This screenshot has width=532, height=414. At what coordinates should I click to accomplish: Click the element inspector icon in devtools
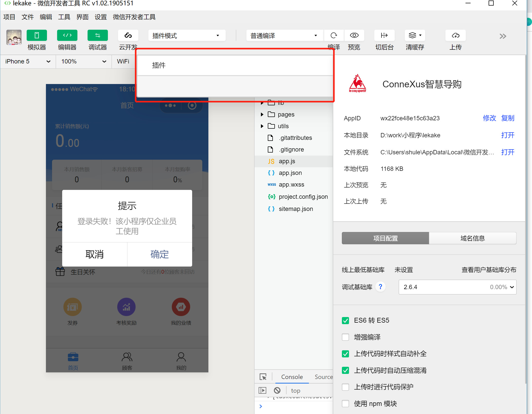[x=263, y=377]
